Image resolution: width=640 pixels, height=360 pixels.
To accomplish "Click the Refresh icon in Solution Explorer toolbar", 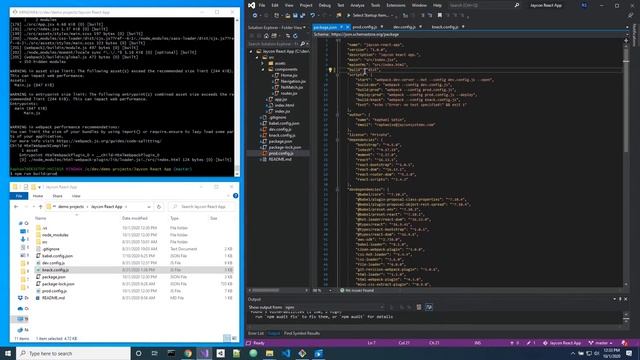I will (x=295, y=36).
